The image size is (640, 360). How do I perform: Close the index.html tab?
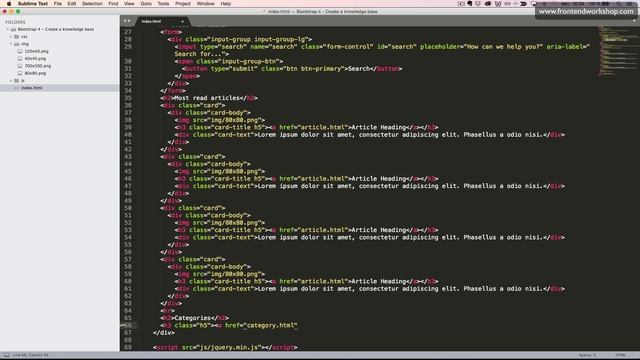pos(182,21)
